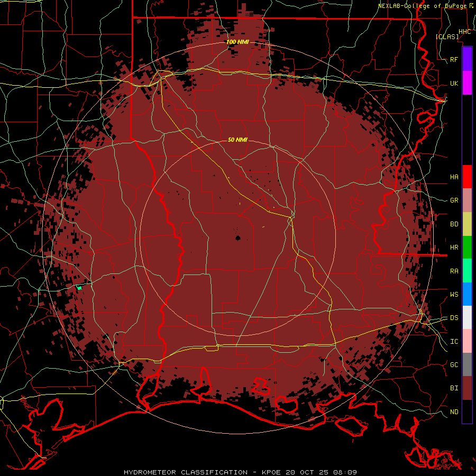Click the 100 NMI range ring label
The width and height of the screenshot is (476, 476).
click(x=237, y=42)
